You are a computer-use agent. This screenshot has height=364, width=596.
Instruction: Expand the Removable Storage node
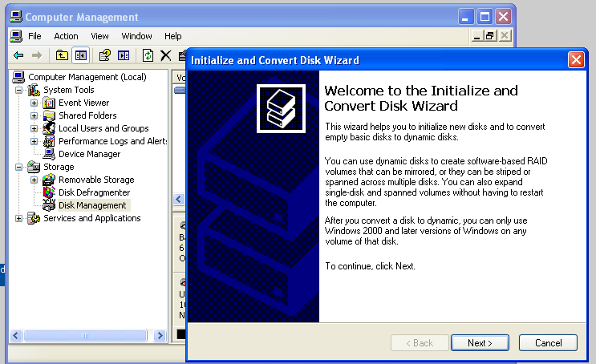(x=34, y=180)
